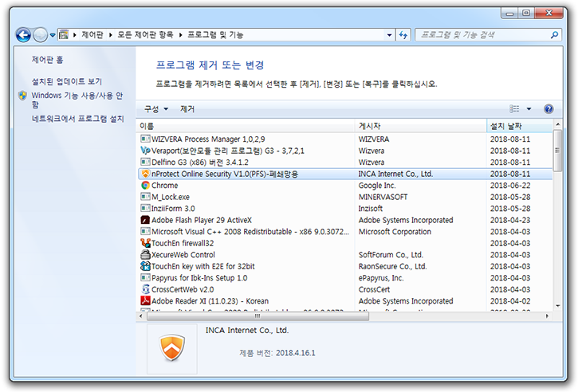This screenshot has height=392, width=578.
Task: Click vertical scrollbar up arrow
Action: click(x=558, y=124)
